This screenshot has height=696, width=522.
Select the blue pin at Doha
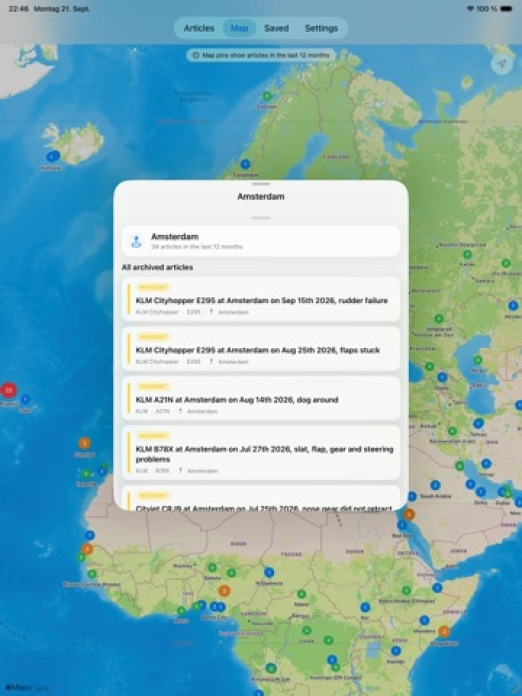click(x=481, y=492)
